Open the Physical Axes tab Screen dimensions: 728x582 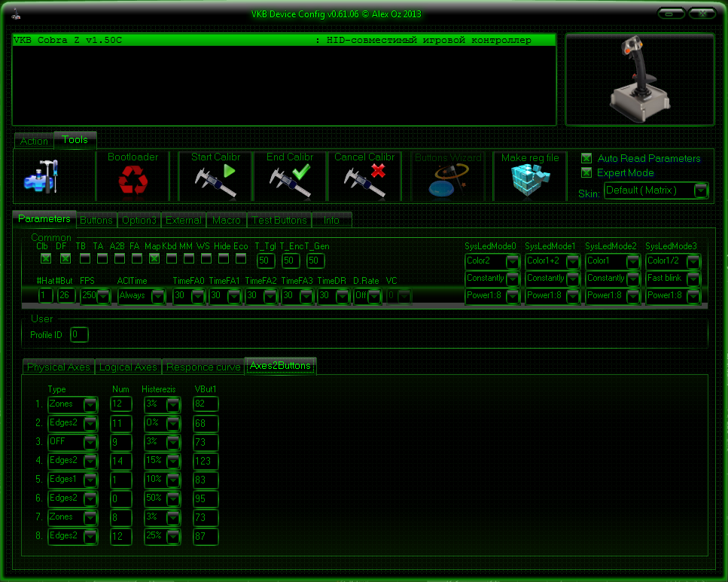coord(58,367)
